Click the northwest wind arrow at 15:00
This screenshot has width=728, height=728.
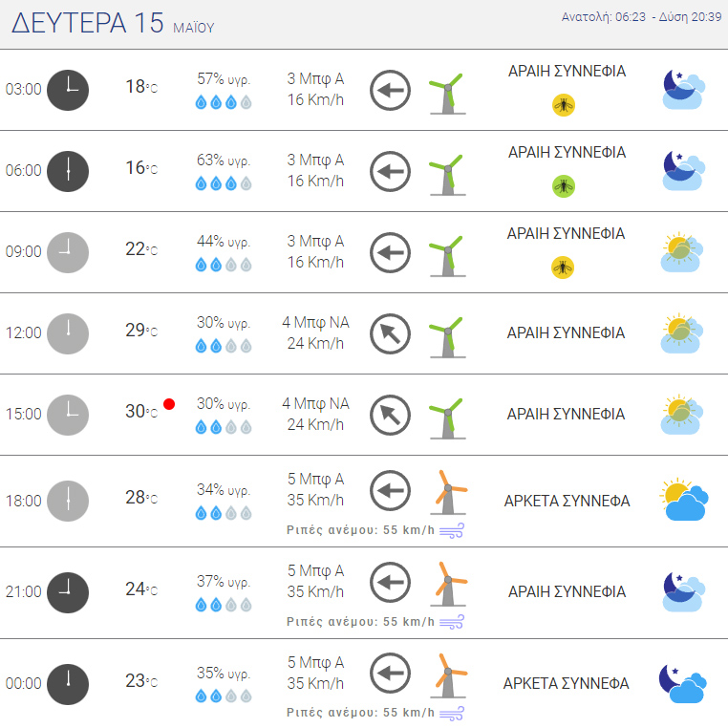(390, 415)
